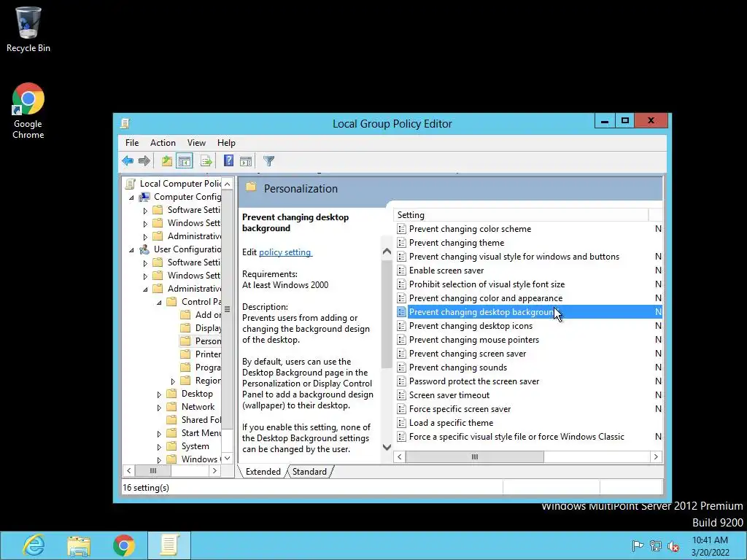The width and height of the screenshot is (747, 560).
Task: Click the Up one level folder icon
Action: click(x=166, y=161)
